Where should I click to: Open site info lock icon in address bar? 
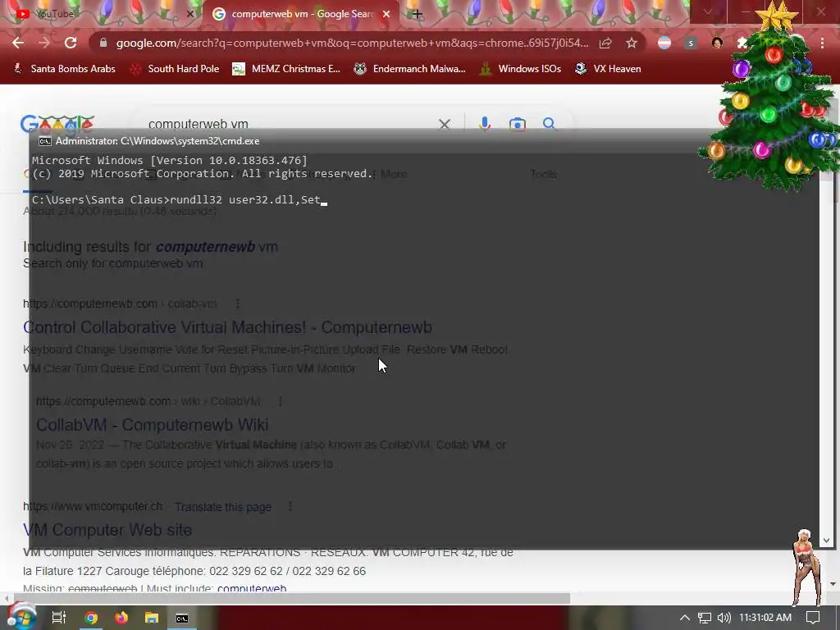point(103,43)
